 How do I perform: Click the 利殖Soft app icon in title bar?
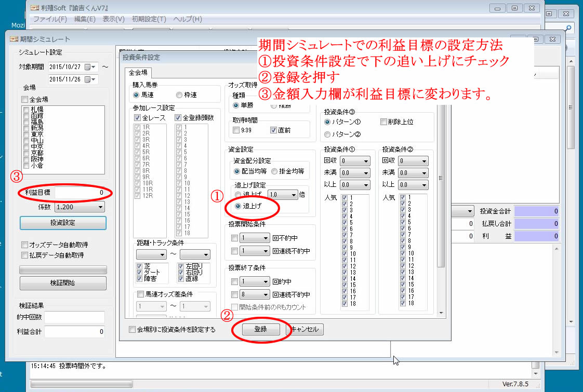36,8
